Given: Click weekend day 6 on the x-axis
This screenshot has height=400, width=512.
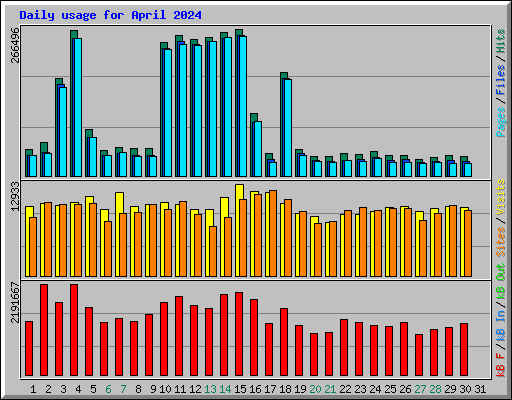Looking at the screenshot, I should click(x=108, y=389).
